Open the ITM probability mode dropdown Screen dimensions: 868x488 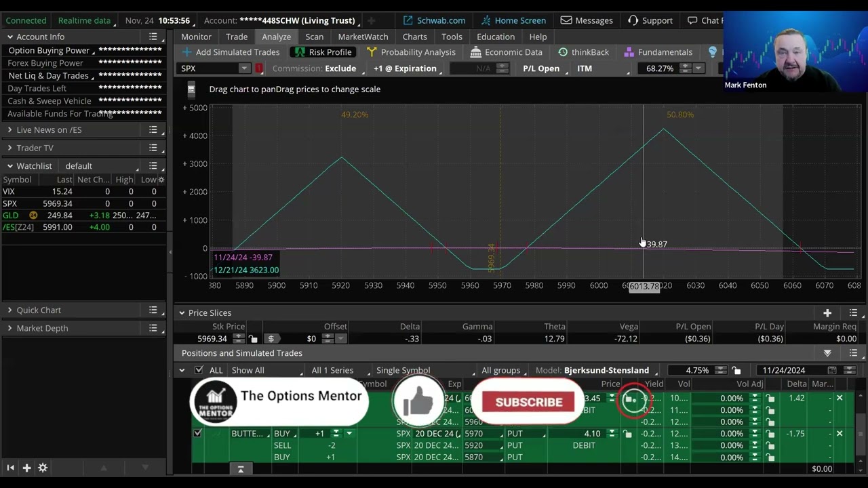[603, 68]
